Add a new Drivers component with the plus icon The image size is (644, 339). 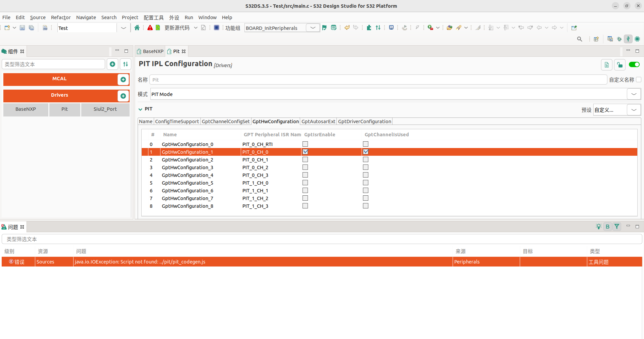(x=123, y=96)
